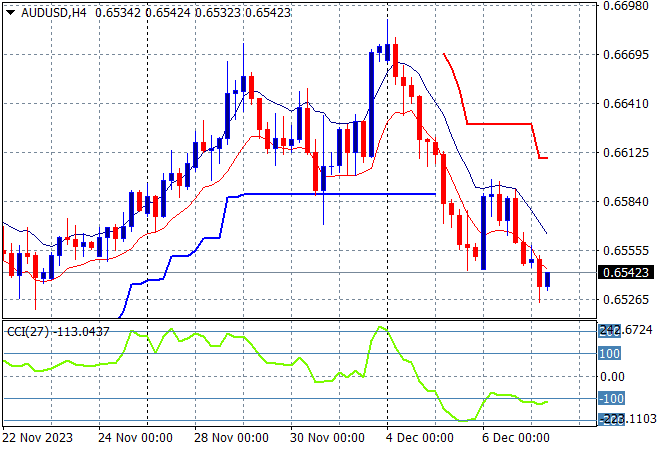The height and width of the screenshot is (450, 660).
Task: Click the CCI -100 level marker
Action: click(609, 399)
